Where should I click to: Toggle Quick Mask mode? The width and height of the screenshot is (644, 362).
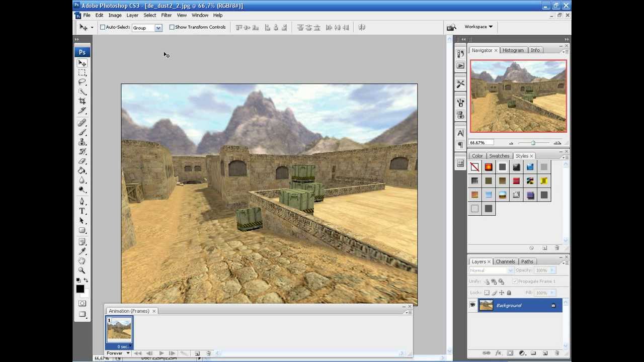coord(82,303)
